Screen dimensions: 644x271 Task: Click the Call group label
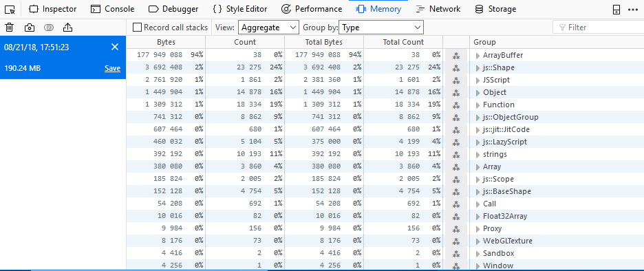[x=490, y=204]
